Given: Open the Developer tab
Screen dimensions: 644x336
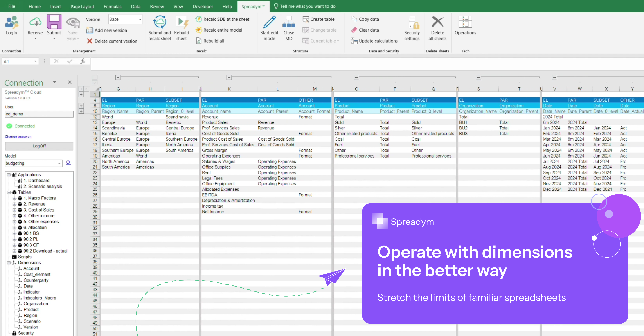Looking at the screenshot, I should pos(203,6).
